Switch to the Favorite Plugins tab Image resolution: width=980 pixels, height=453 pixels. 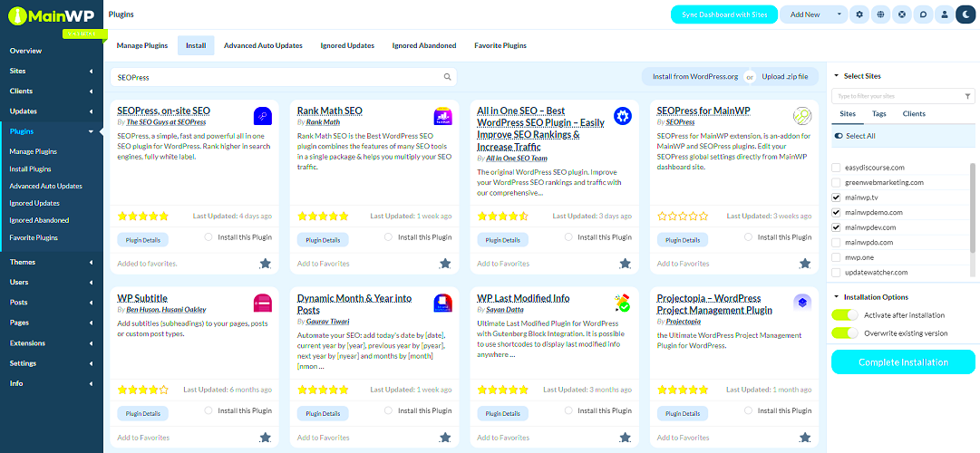(x=500, y=45)
